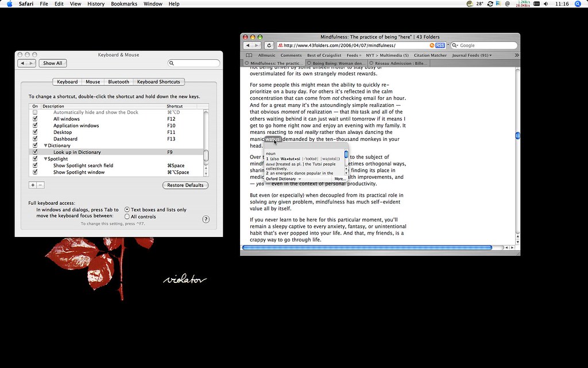588x368 pixels.
Task: Click the Safari page vertical scrollbar thumb
Action: (517, 136)
